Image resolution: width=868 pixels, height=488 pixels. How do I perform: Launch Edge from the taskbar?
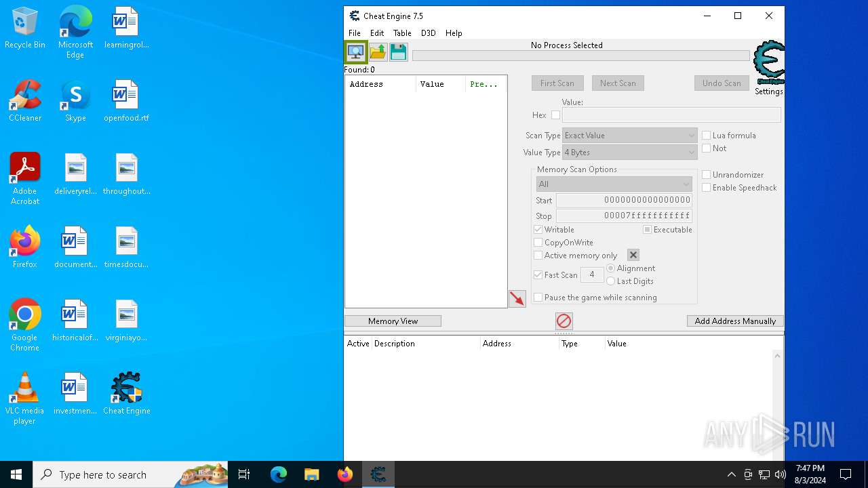click(279, 474)
